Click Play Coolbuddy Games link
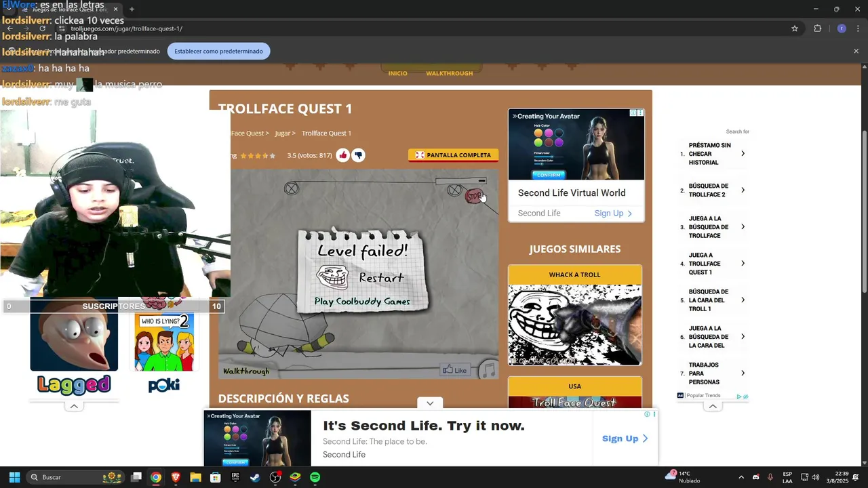 coord(362,302)
